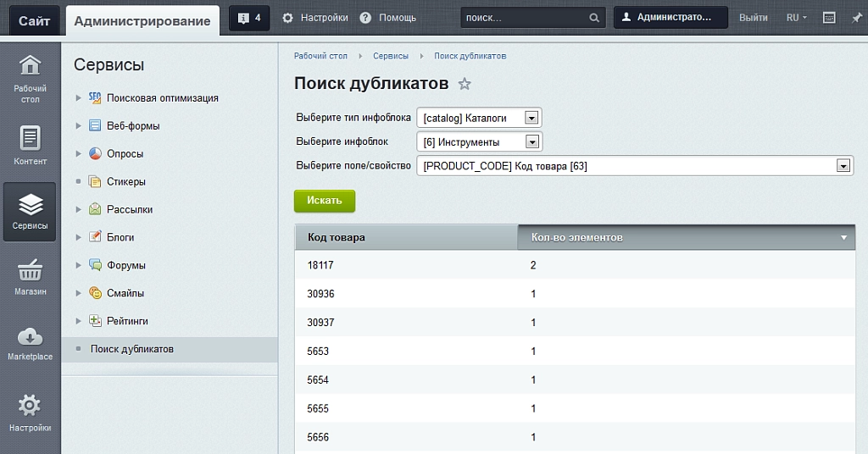Add page to favorites with star icon

[465, 84]
